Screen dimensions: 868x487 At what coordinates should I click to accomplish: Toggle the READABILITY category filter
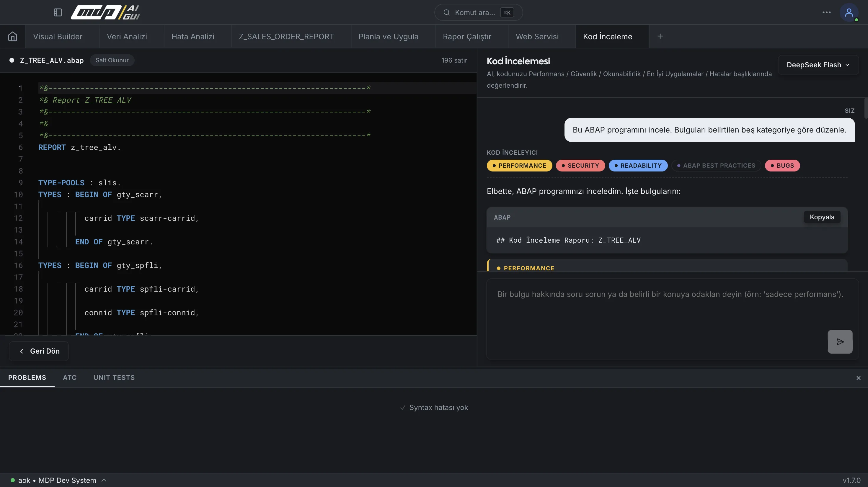point(638,166)
